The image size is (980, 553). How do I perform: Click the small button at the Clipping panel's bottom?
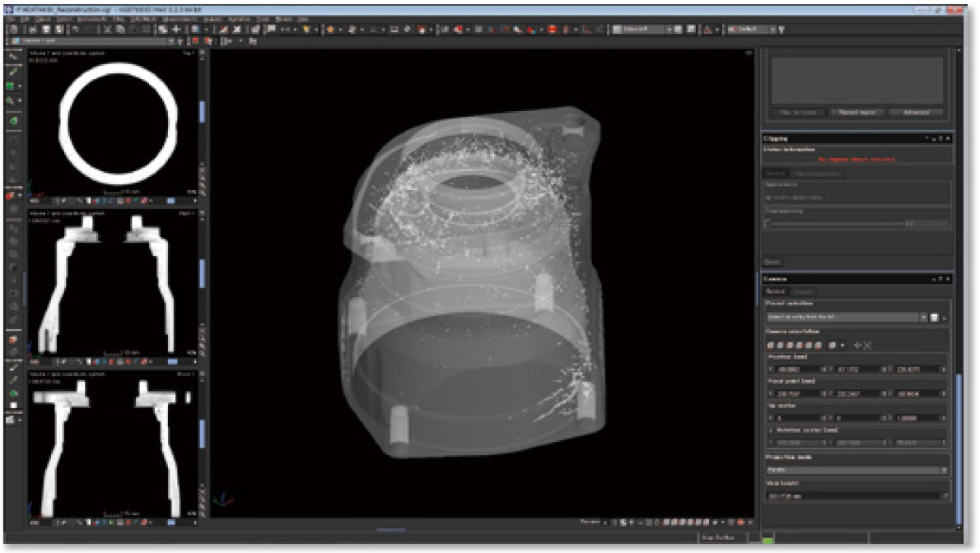[772, 262]
